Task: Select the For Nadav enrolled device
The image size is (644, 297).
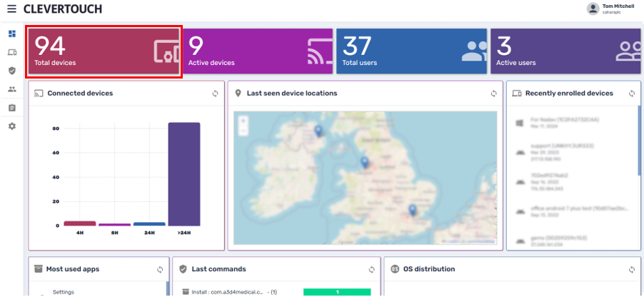Action: tap(571, 123)
